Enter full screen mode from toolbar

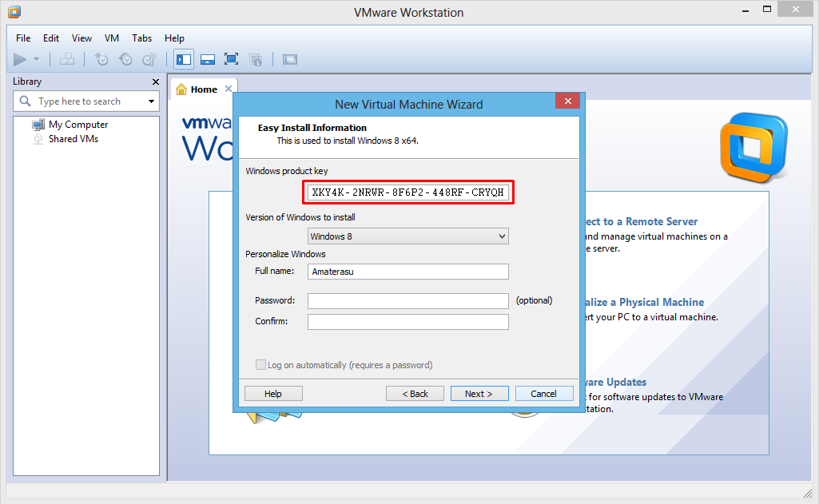click(x=232, y=59)
